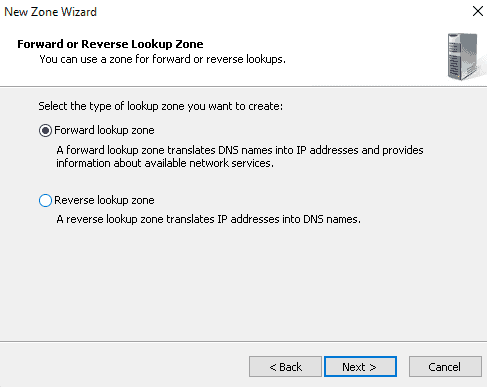Click the Next > button
Image resolution: width=487 pixels, height=387 pixels.
pos(360,367)
